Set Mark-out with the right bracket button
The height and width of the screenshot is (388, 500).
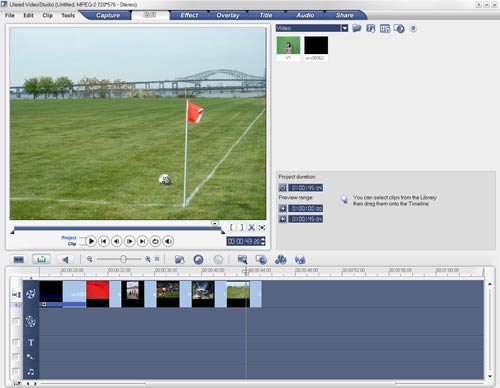tap(242, 227)
